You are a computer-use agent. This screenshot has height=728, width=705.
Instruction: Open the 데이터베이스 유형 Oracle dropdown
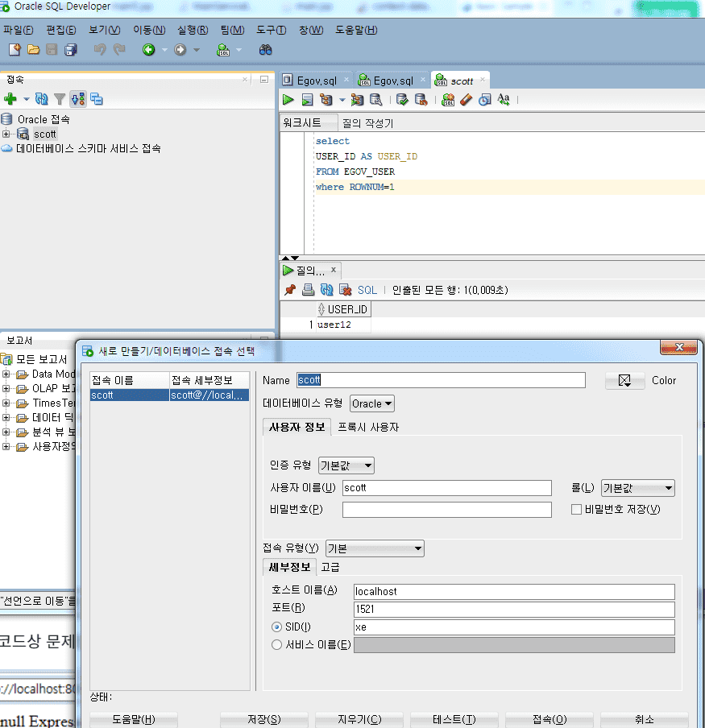[371, 403]
